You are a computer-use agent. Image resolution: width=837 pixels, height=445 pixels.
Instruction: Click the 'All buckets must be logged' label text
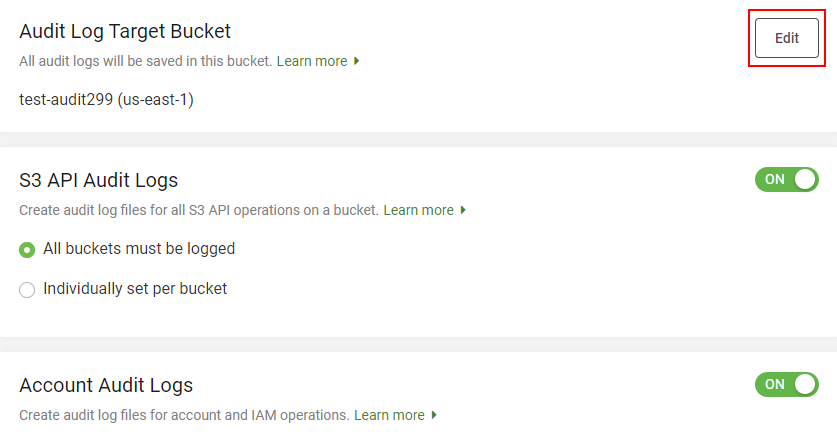tap(139, 248)
